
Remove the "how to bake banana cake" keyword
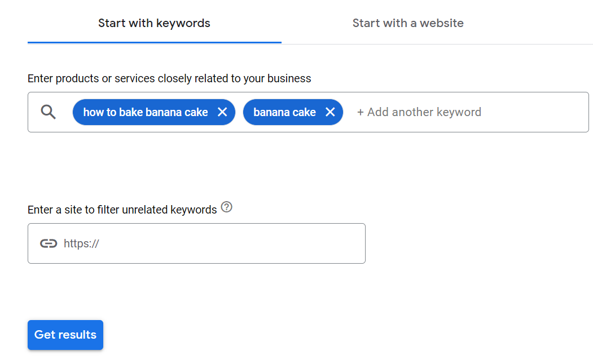(x=222, y=112)
